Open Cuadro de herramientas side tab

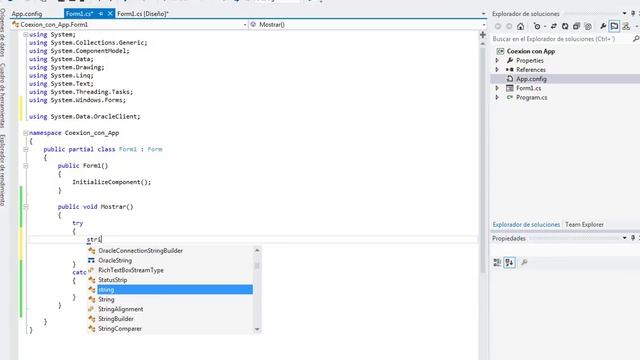coord(2,95)
